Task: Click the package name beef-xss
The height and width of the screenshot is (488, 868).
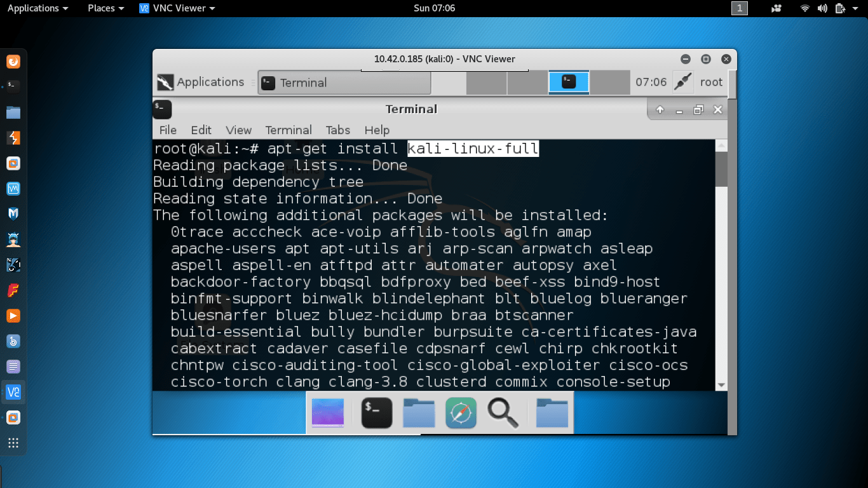Action: tap(531, 282)
